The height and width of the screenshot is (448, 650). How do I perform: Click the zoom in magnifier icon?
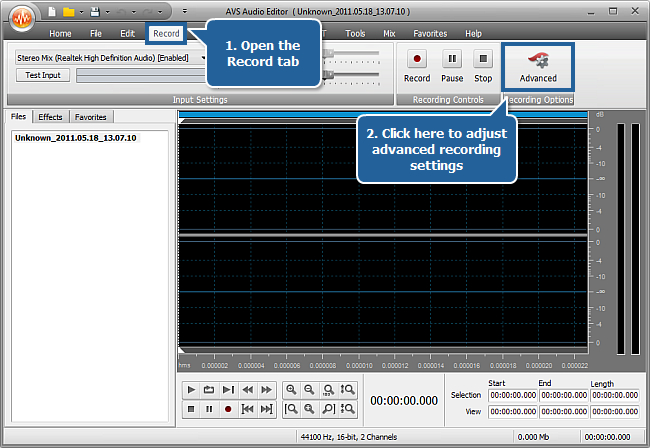pos(291,390)
